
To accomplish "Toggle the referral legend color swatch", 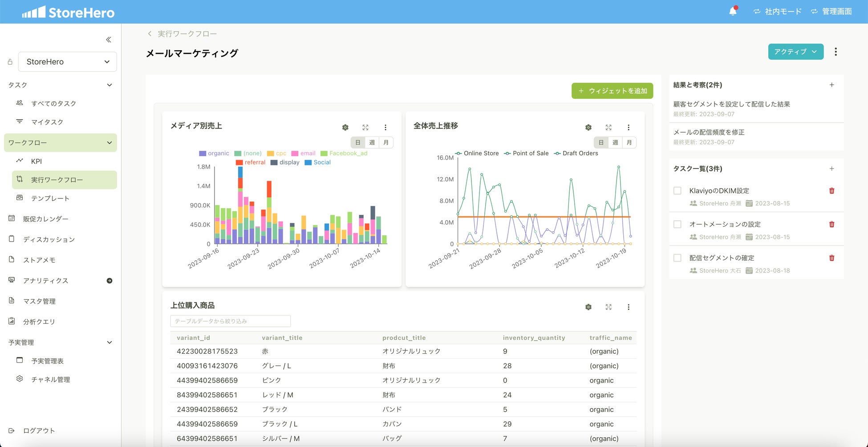I will point(239,163).
